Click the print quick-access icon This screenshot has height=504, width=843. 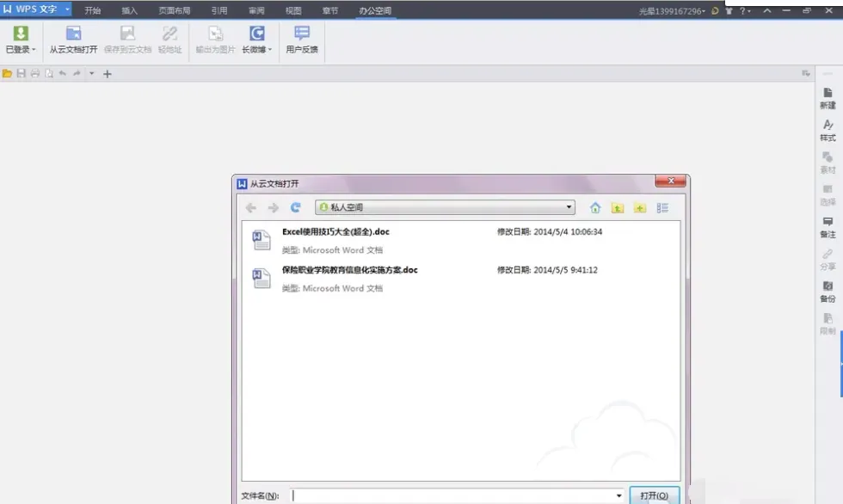click(x=35, y=74)
